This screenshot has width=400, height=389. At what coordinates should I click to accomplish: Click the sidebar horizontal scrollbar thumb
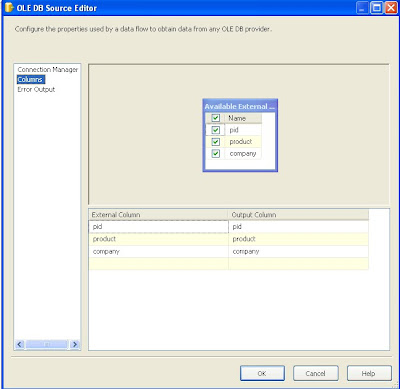click(x=47, y=344)
